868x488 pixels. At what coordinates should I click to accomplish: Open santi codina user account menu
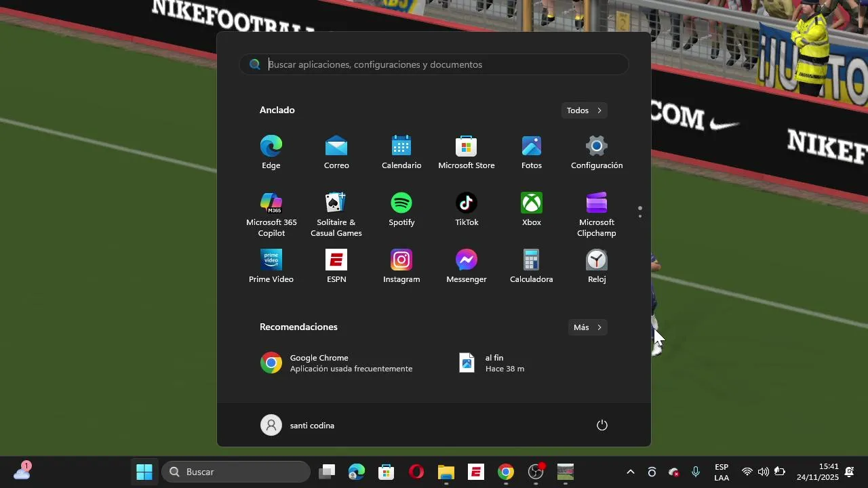point(298,425)
